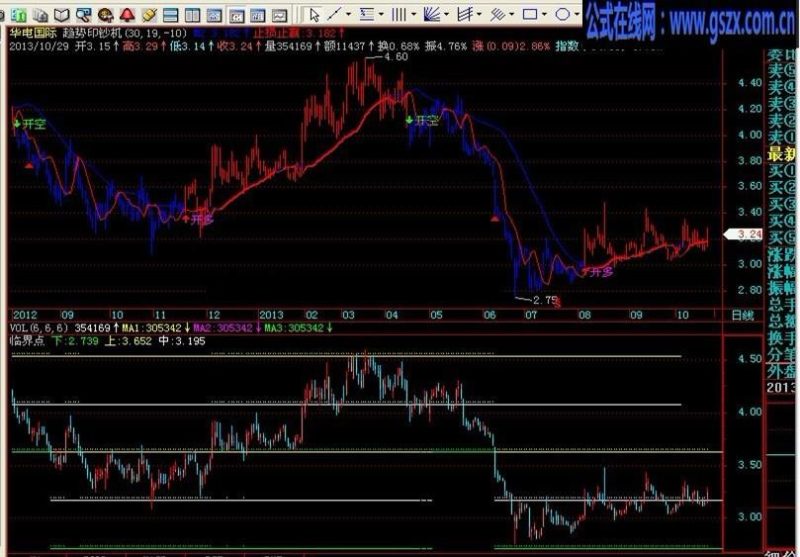
Task: Choose the trend line drawing tool
Action: (x=334, y=14)
